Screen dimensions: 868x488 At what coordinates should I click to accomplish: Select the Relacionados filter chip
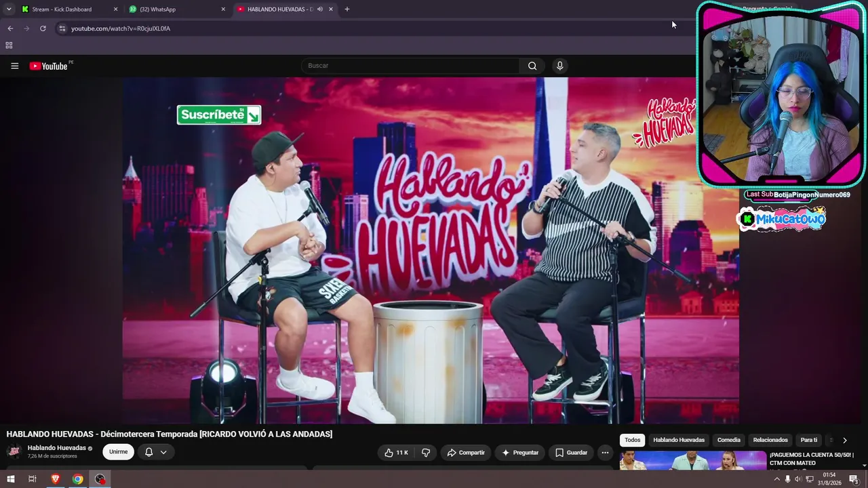770,440
